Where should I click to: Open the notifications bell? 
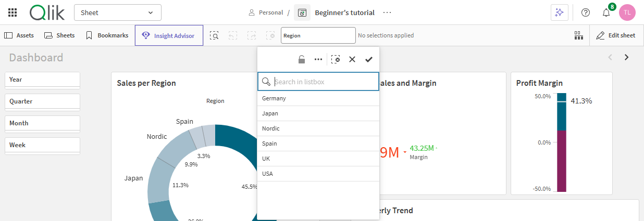(x=606, y=13)
